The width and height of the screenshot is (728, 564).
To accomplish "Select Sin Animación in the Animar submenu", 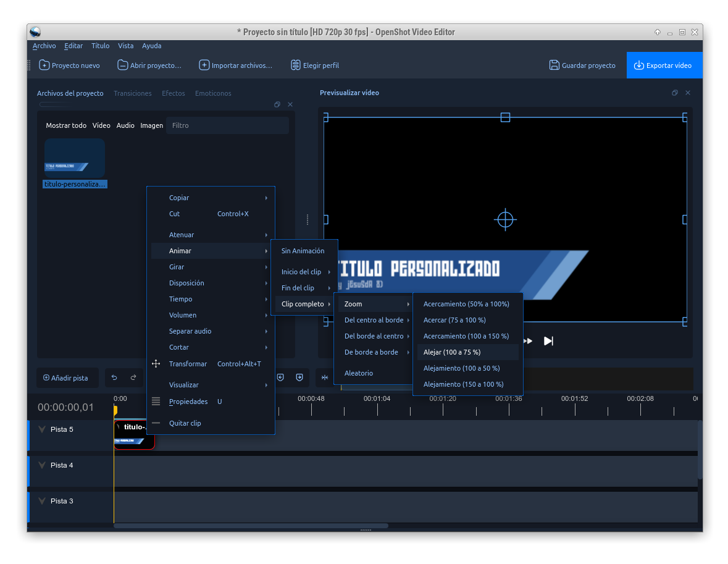I will (303, 251).
